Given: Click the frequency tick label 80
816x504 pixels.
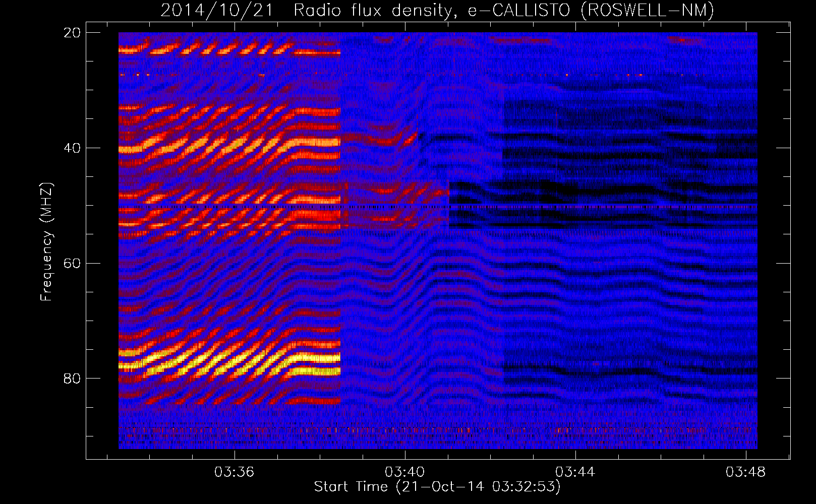Looking at the screenshot, I should (72, 379).
